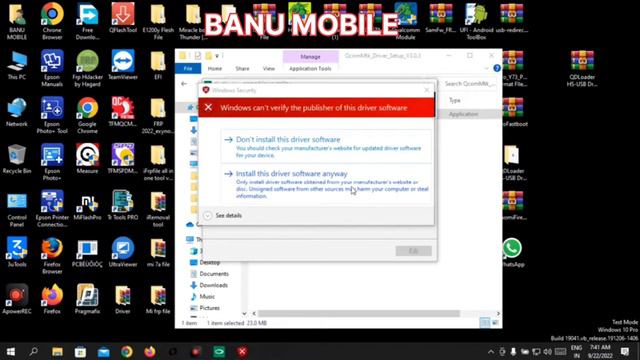The width and height of the screenshot is (640, 360).
Task: Open Chrome Browser desktop shortcut
Action: 52,22
